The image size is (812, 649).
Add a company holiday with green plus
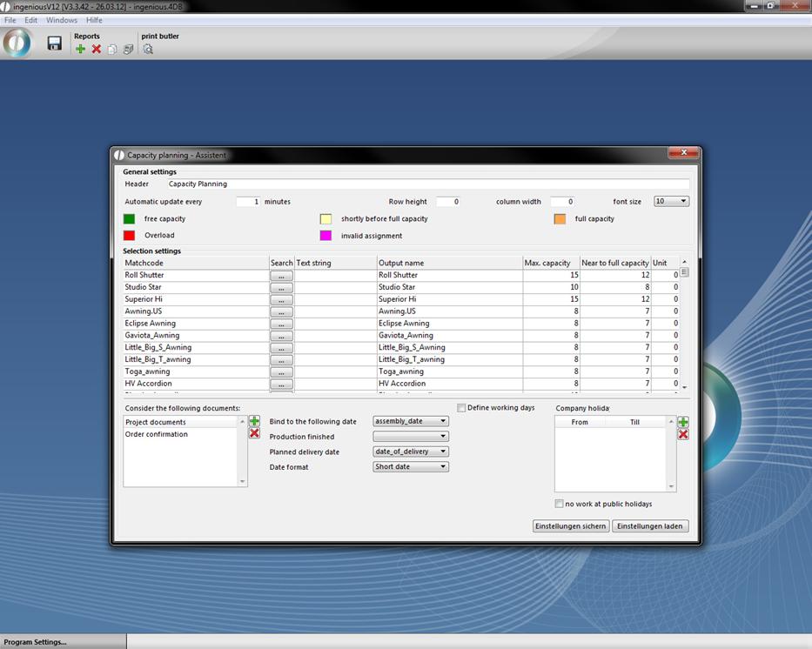tap(683, 422)
